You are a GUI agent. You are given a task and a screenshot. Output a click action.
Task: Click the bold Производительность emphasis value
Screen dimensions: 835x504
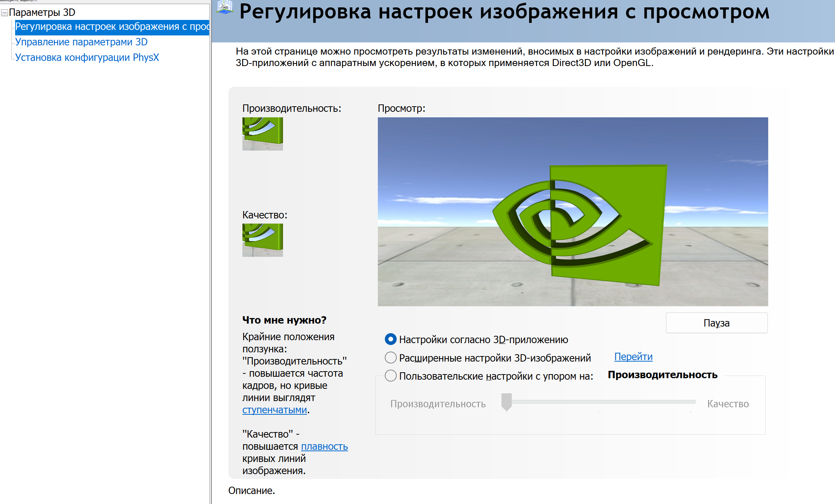pos(663,375)
